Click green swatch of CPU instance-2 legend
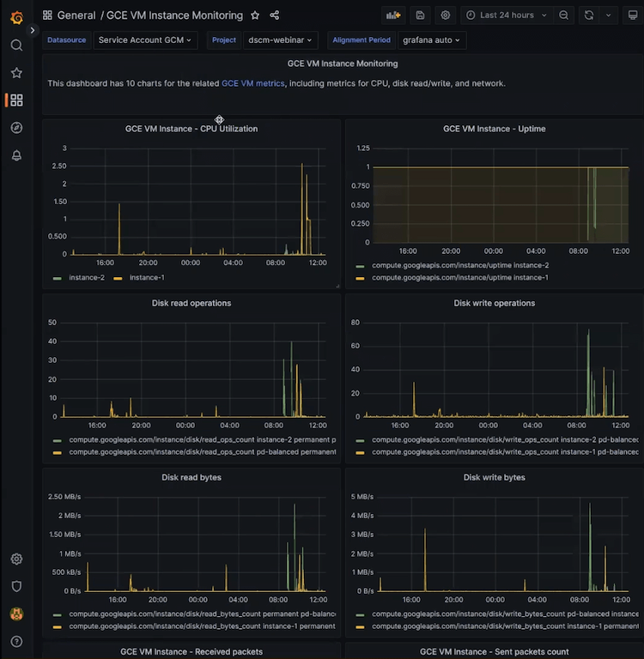 tap(58, 278)
